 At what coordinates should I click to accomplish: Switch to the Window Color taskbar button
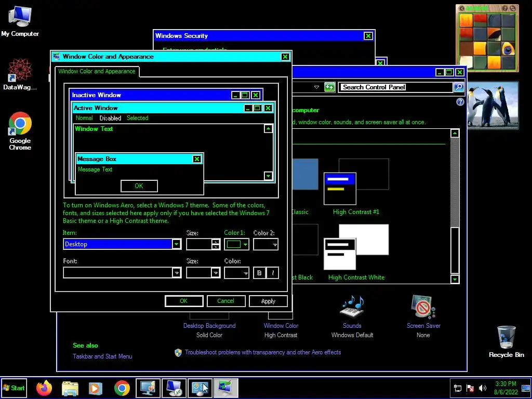[x=226, y=388]
